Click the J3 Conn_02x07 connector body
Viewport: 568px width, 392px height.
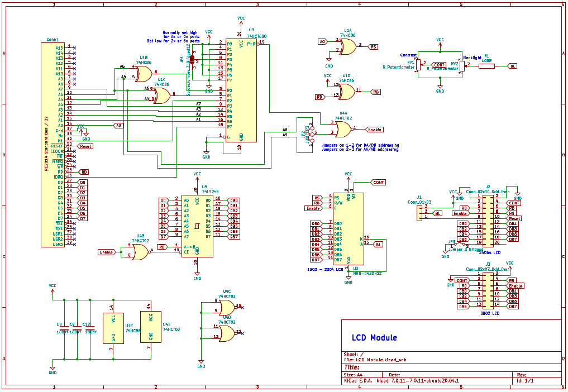[488, 290]
